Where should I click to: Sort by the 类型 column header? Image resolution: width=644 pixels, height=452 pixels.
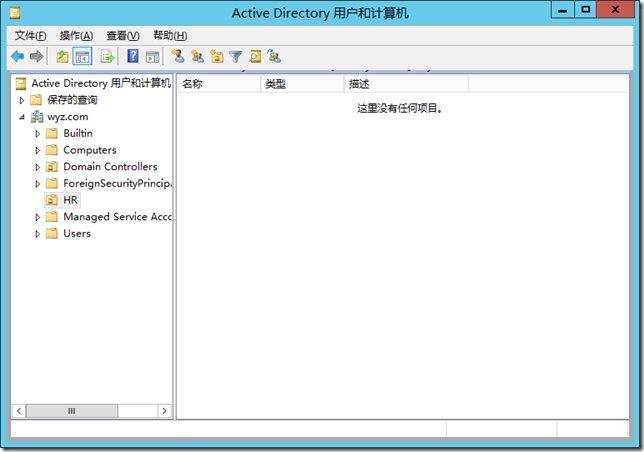point(302,84)
